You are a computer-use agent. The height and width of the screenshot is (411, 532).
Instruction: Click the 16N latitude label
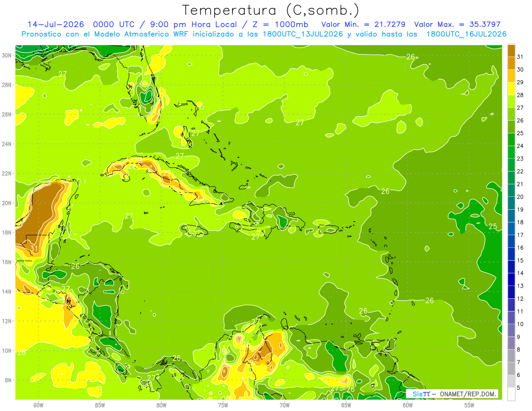(7, 262)
